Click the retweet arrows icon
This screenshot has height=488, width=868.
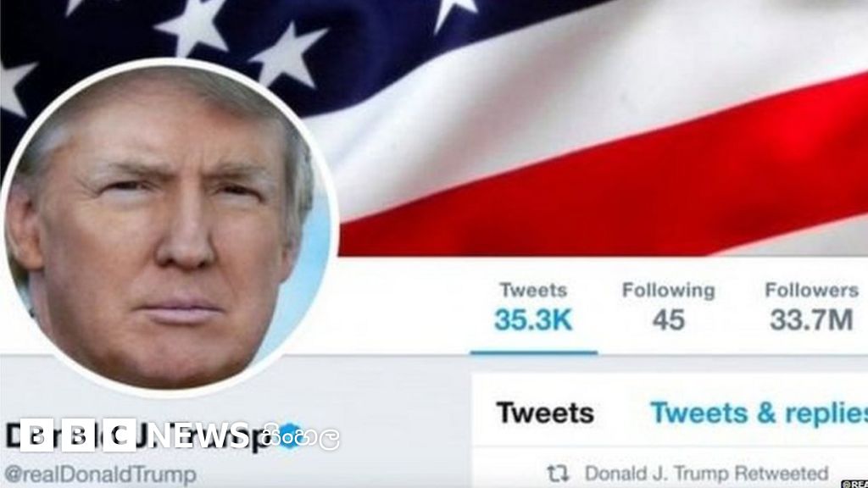pyautogui.click(x=558, y=474)
